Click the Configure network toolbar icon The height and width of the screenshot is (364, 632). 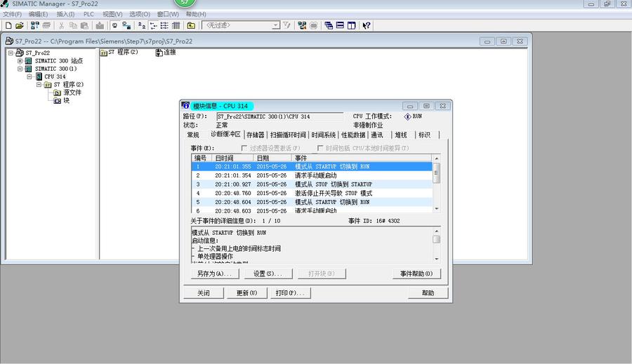[x=302, y=25]
